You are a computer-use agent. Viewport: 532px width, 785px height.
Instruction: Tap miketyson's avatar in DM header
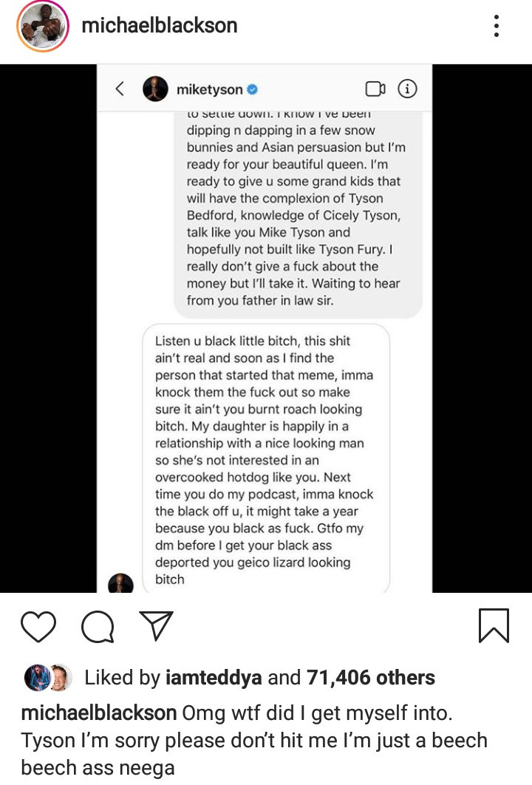pyautogui.click(x=154, y=89)
